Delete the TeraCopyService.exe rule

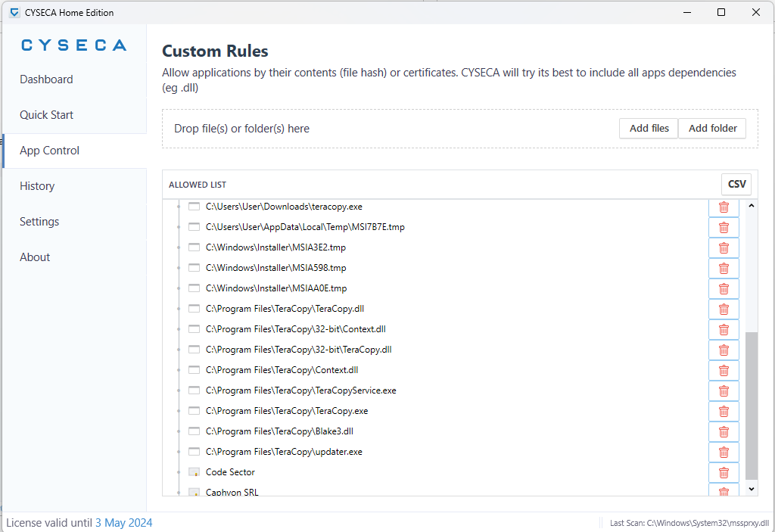point(724,391)
